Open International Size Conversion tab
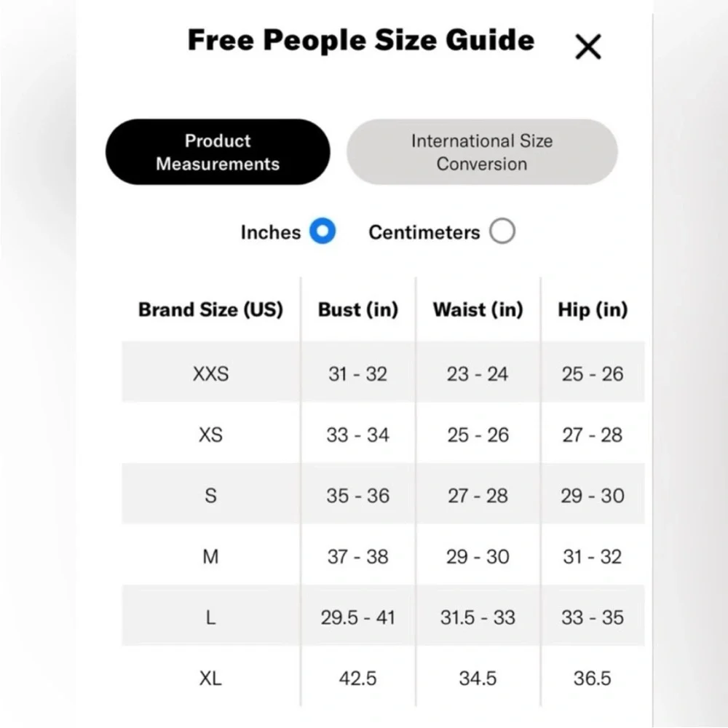 tap(482, 152)
